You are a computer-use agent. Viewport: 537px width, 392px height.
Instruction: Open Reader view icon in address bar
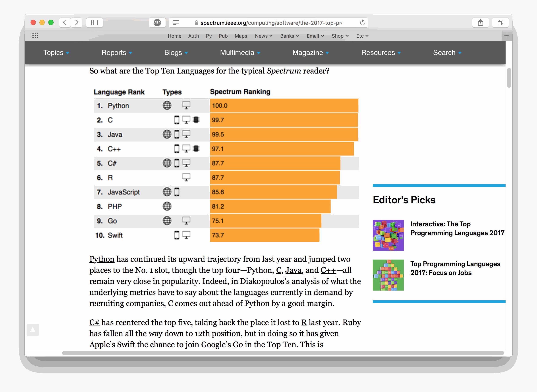click(176, 23)
